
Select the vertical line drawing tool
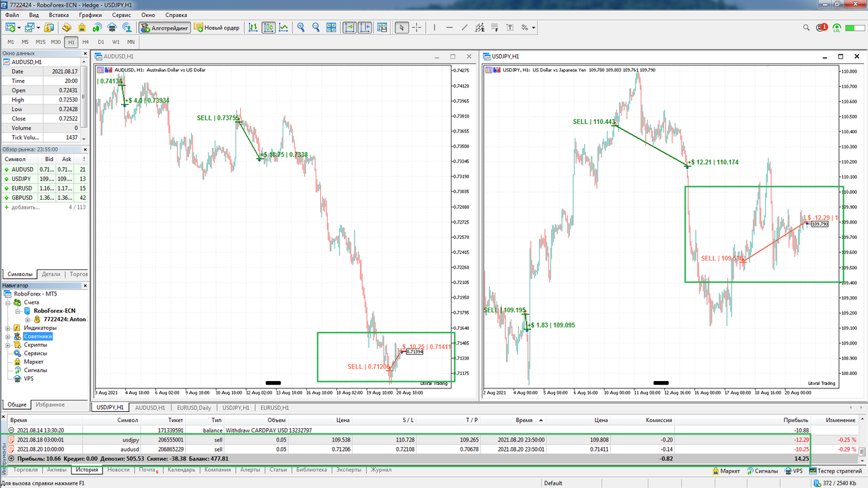tap(435, 28)
